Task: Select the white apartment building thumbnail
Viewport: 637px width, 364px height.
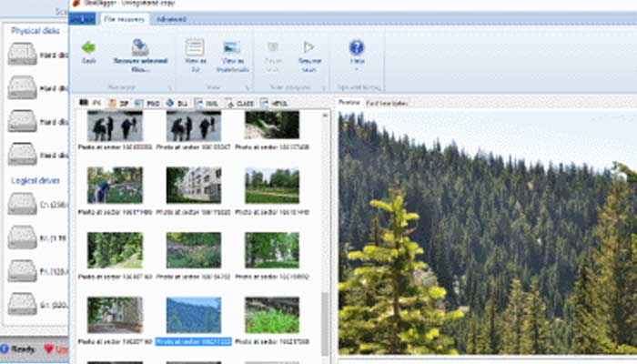Action: [x=194, y=186]
